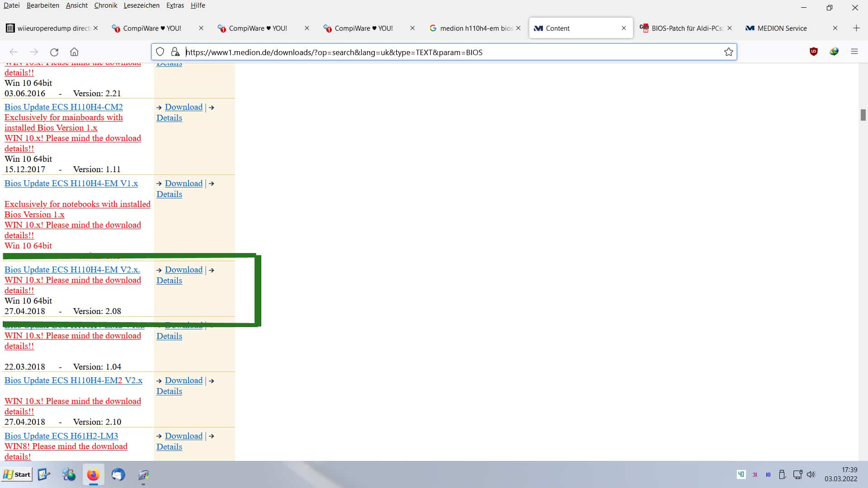Screen dimensions: 868x488
Task: Open Details for the H110H4-EM V1.x update
Action: [169, 194]
